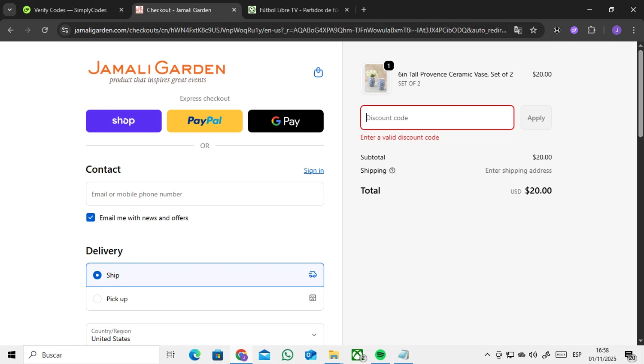Open the Extensions puzzle icon
This screenshot has width=644, height=364.
591,30
